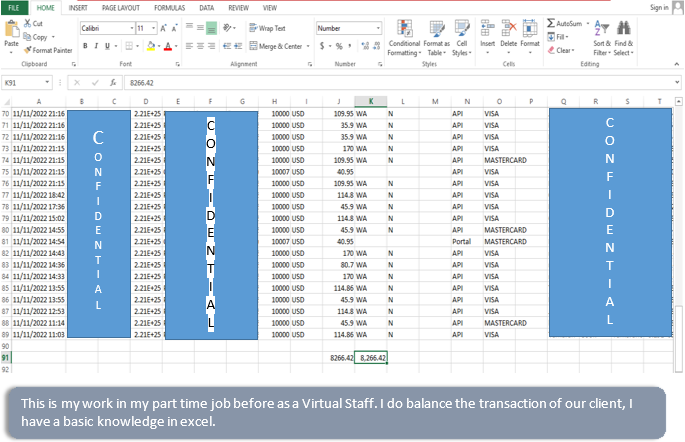Click the Paste icon in Clipboard group
The width and height of the screenshot is (685, 442).
(x=11, y=29)
